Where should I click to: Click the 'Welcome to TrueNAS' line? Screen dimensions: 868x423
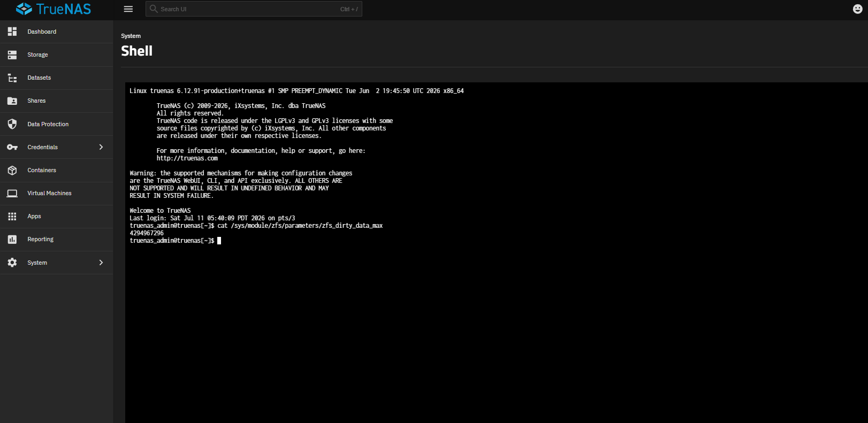[160, 211]
